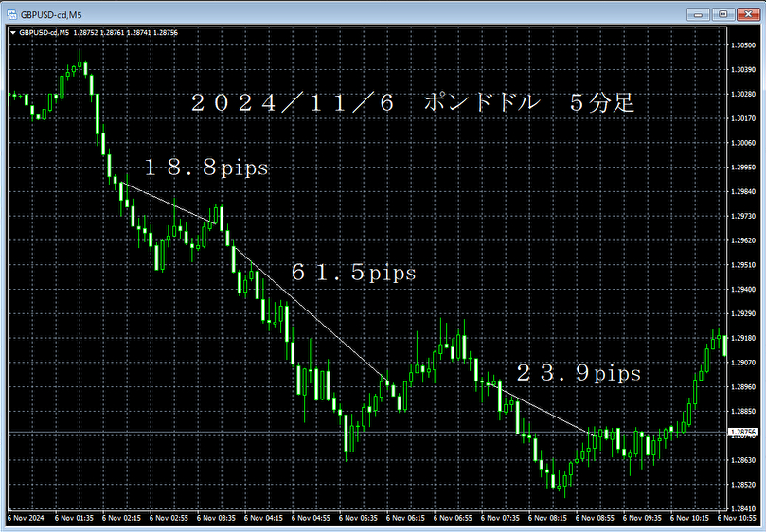Click the 1.30170 price scale value
The height and width of the screenshot is (532, 766).
point(743,118)
